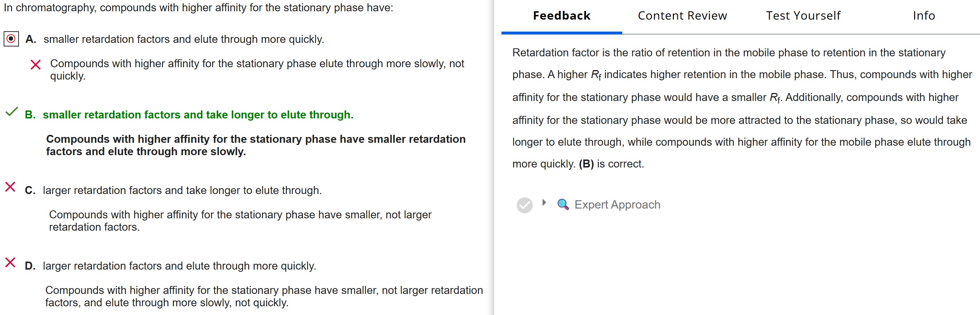The height and width of the screenshot is (315, 980).
Task: Click answer A text about smaller retardation factors
Action: [184, 39]
